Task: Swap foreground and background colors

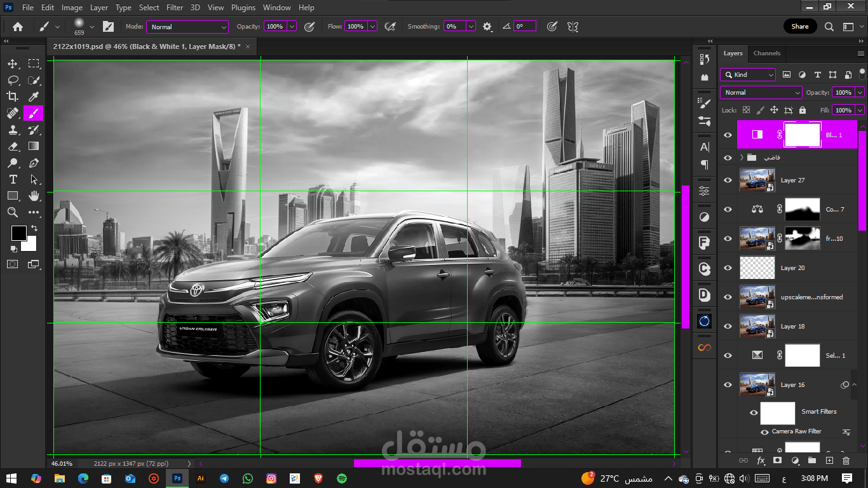Action: click(x=34, y=228)
